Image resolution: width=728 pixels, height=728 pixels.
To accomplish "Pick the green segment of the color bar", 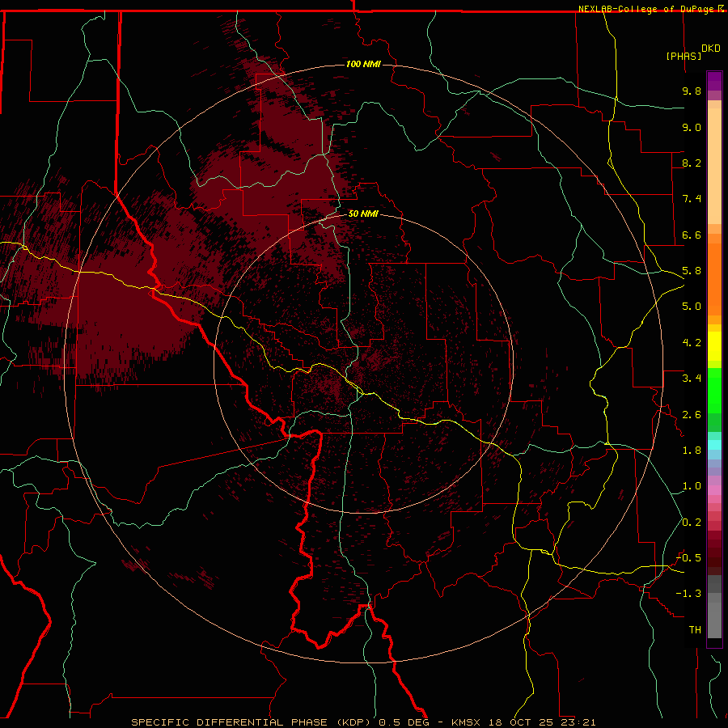I will point(714,391).
